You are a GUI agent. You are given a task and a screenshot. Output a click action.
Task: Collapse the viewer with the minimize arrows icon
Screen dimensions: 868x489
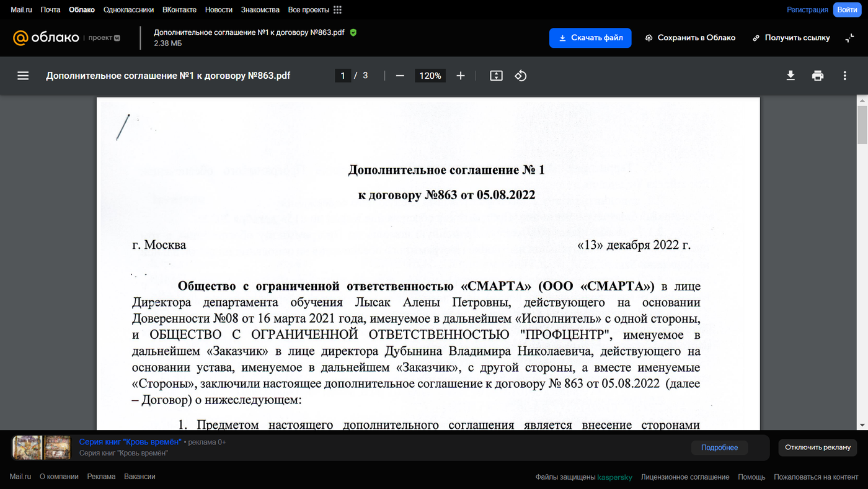pyautogui.click(x=849, y=38)
